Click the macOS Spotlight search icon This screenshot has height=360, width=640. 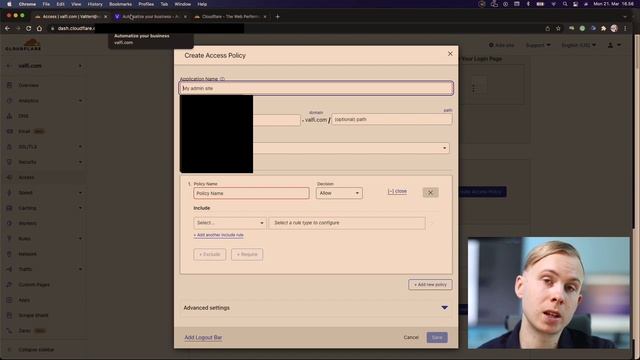(x=564, y=4)
